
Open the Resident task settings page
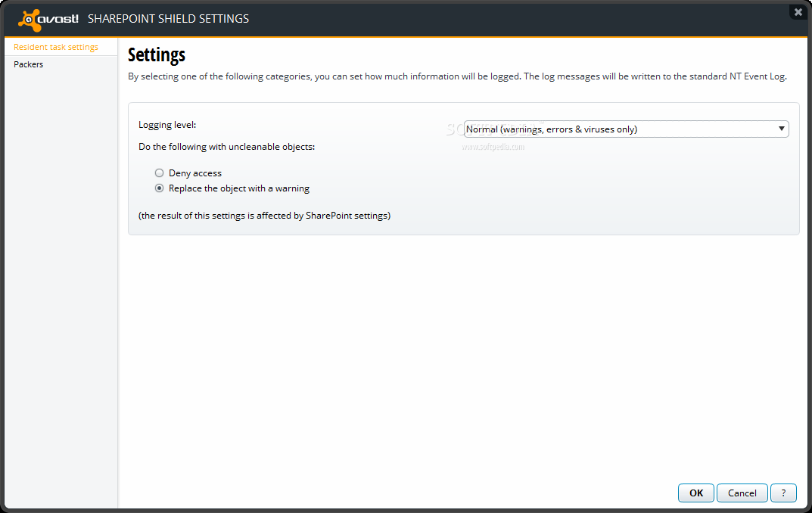(56, 47)
